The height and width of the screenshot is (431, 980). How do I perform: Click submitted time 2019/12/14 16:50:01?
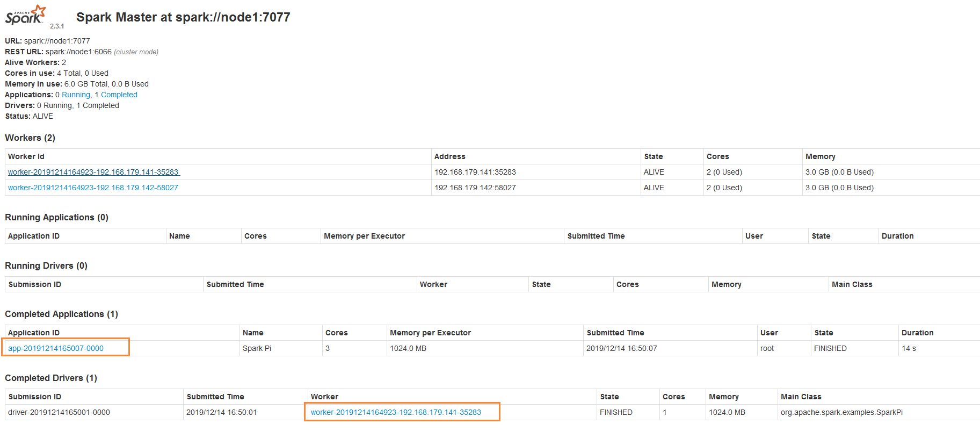tap(221, 412)
